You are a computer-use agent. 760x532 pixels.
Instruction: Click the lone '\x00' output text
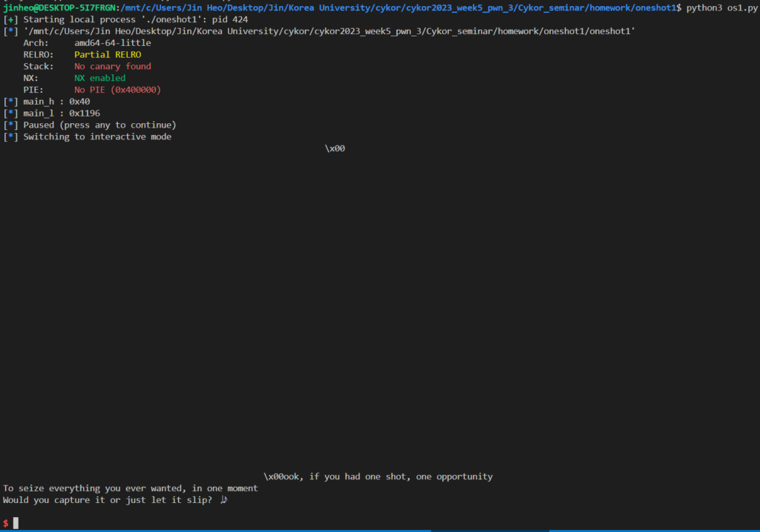tap(335, 148)
